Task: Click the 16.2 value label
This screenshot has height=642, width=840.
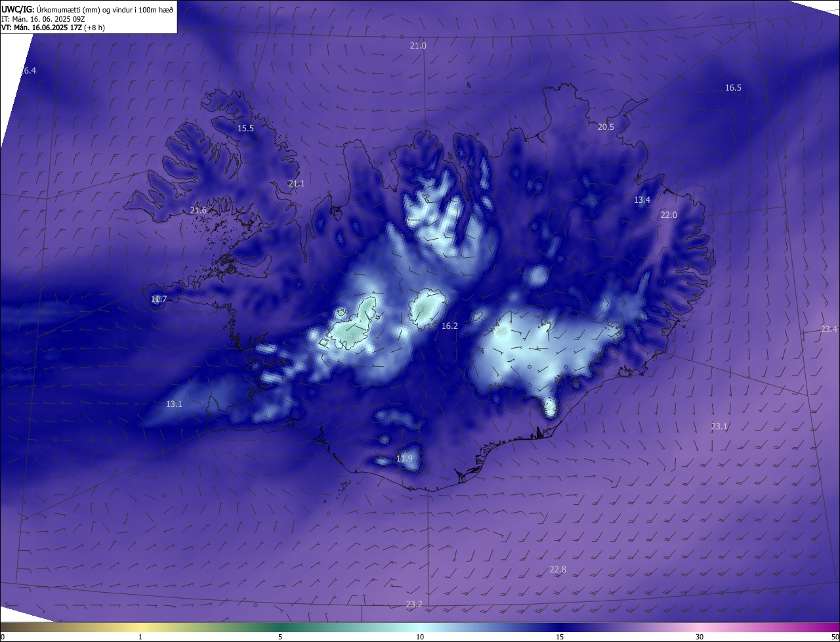Action: click(450, 326)
